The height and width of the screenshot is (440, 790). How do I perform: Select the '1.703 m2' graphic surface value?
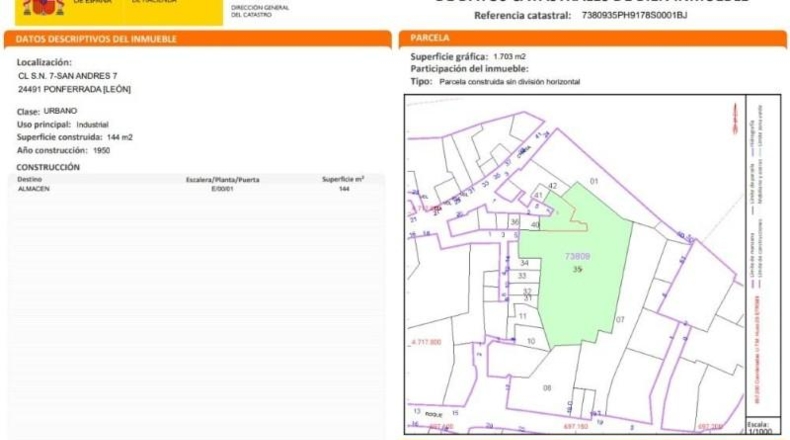pos(509,56)
